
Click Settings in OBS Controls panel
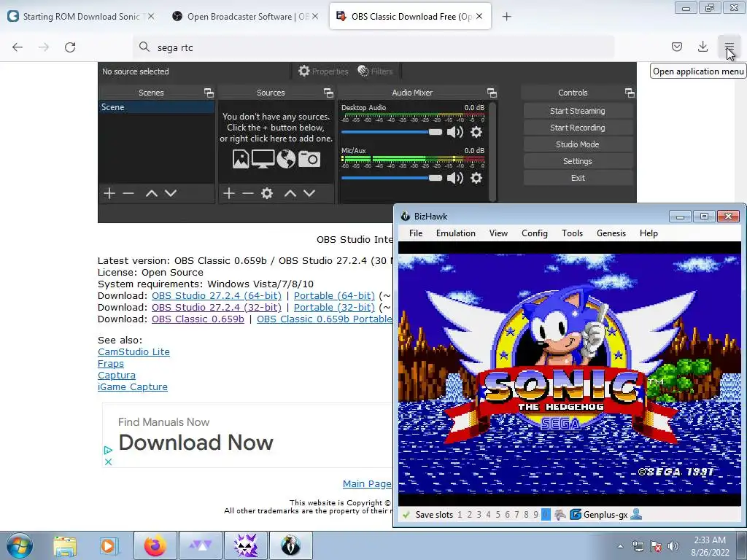tap(578, 161)
